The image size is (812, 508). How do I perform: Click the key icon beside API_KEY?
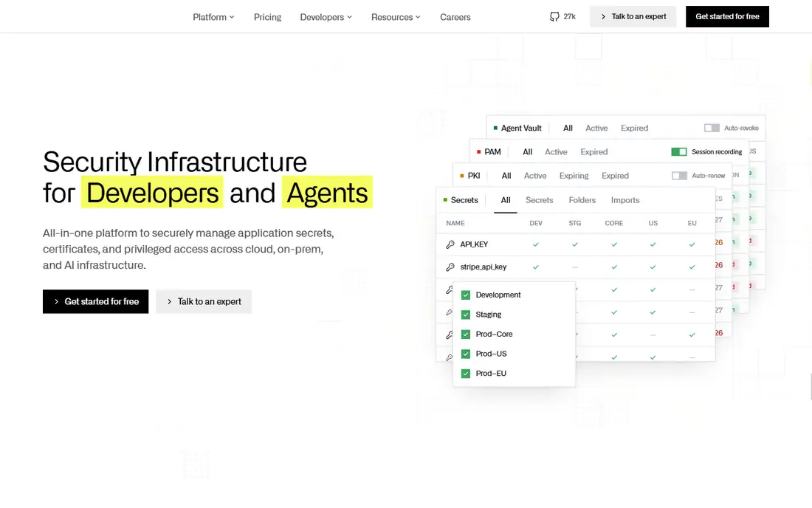pos(450,244)
